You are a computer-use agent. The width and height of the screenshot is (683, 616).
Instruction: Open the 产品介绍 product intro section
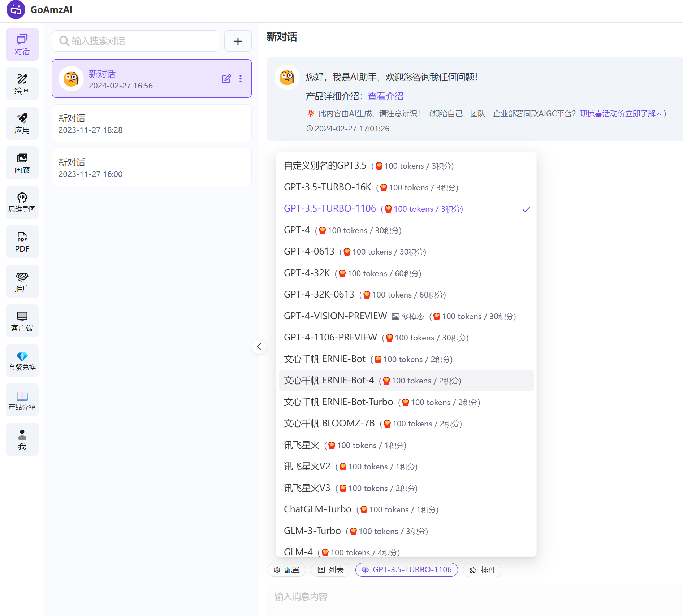coord(22,400)
